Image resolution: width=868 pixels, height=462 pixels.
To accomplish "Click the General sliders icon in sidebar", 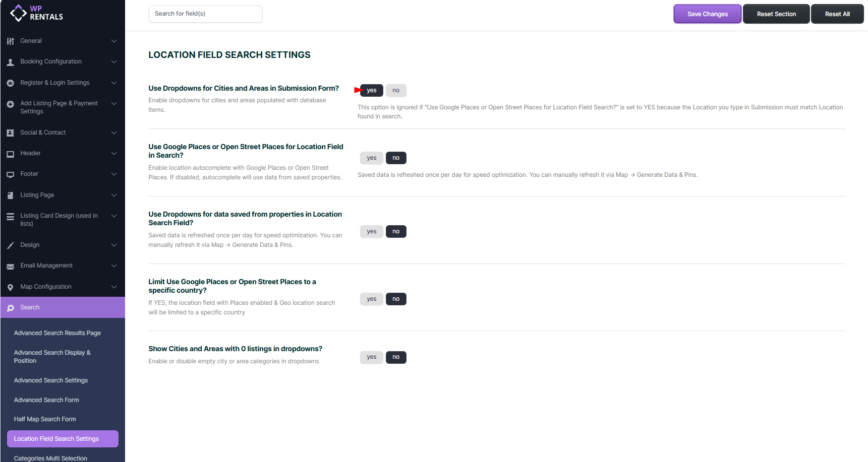I will [x=10, y=41].
